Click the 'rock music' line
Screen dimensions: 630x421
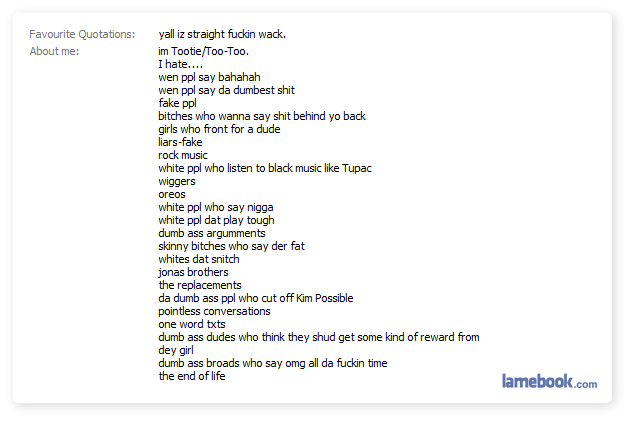point(183,155)
